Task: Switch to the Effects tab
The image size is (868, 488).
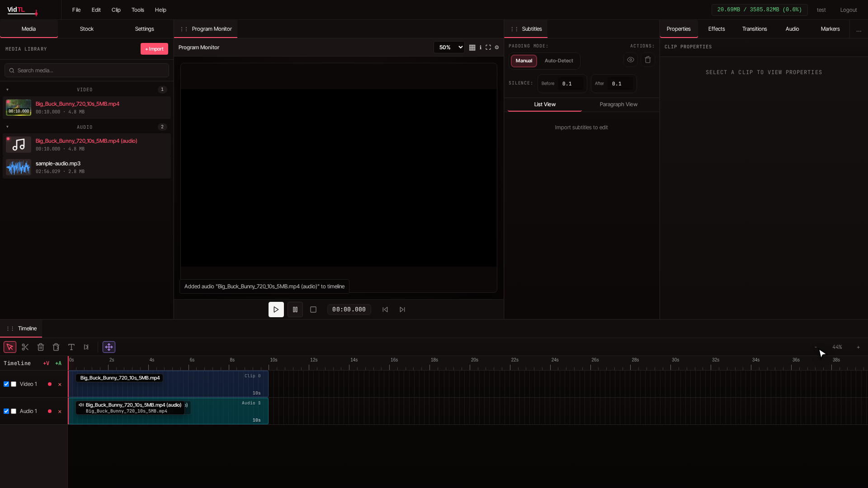Action: click(717, 29)
